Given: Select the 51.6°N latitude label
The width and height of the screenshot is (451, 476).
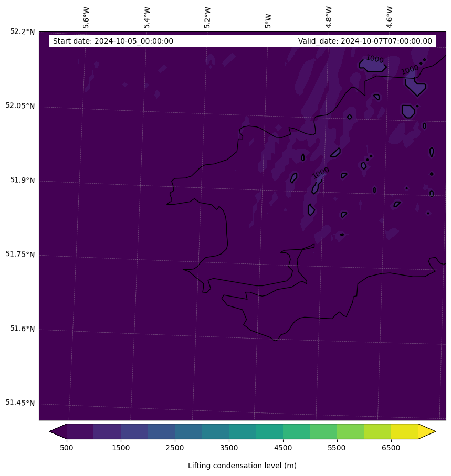Looking at the screenshot, I should 22,329.
